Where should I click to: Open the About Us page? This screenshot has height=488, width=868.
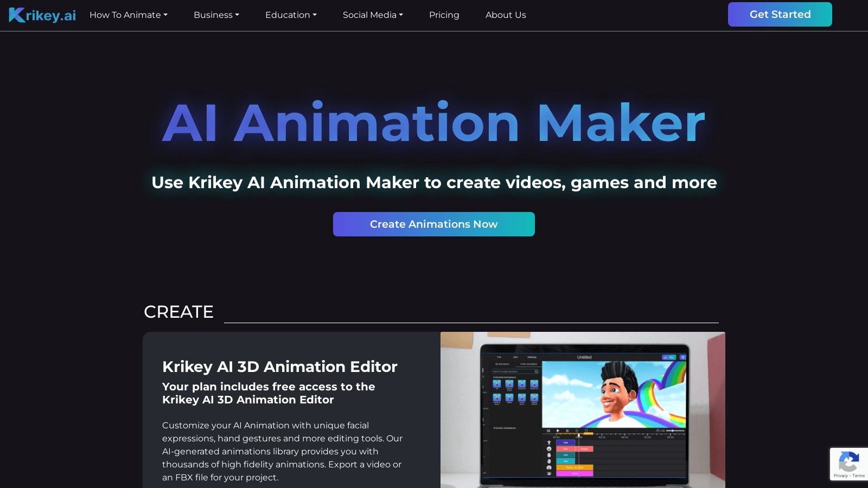[506, 15]
